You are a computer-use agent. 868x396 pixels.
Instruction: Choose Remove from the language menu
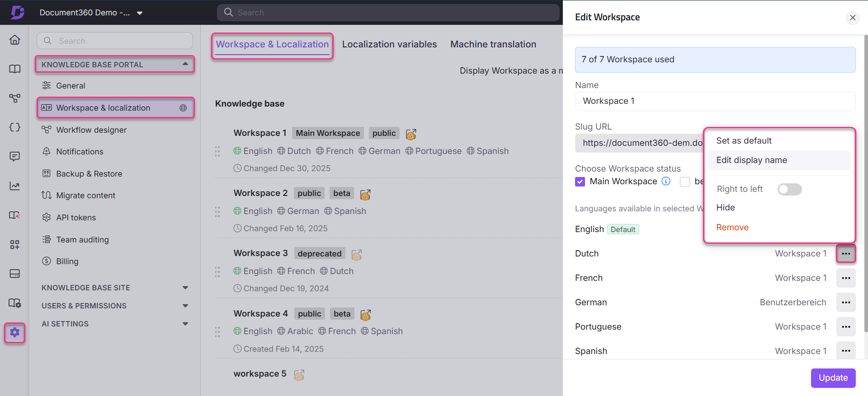732,228
